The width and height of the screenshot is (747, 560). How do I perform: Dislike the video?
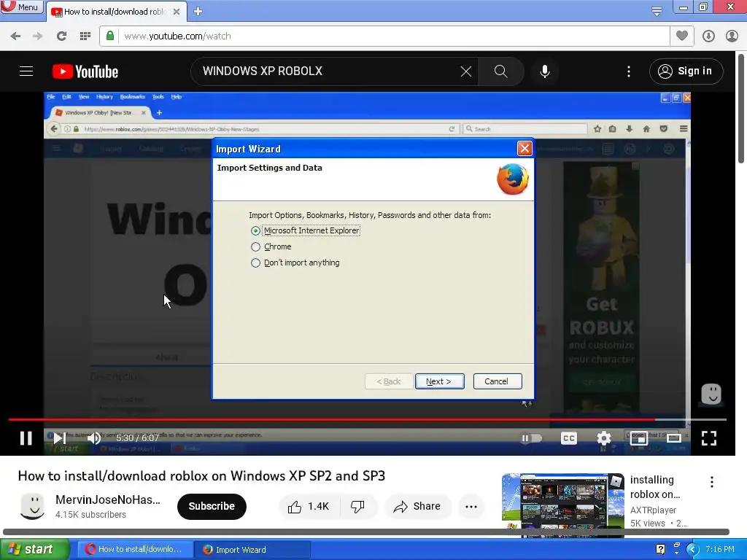[357, 507]
